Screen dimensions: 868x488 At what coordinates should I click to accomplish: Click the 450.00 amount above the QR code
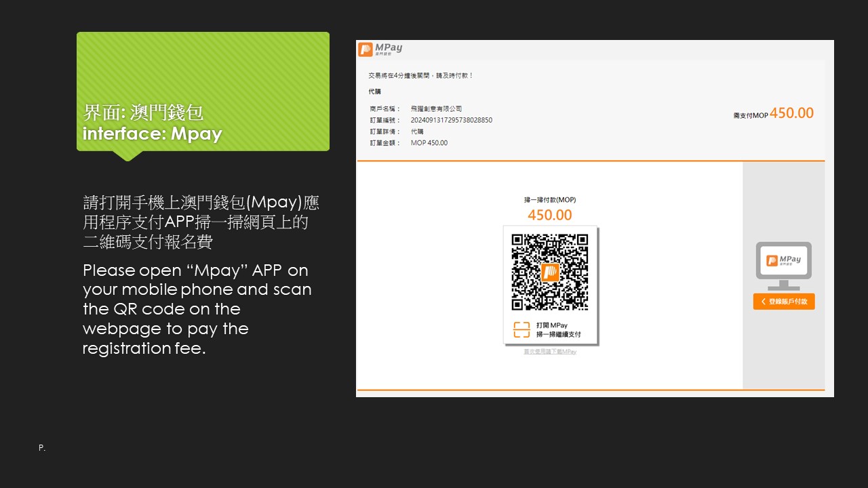point(550,215)
